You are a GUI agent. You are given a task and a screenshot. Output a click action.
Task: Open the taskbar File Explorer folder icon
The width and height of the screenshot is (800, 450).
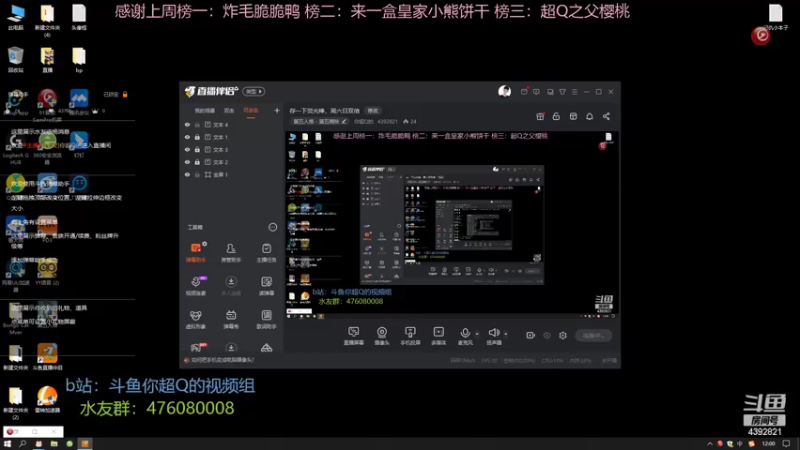tap(54, 444)
